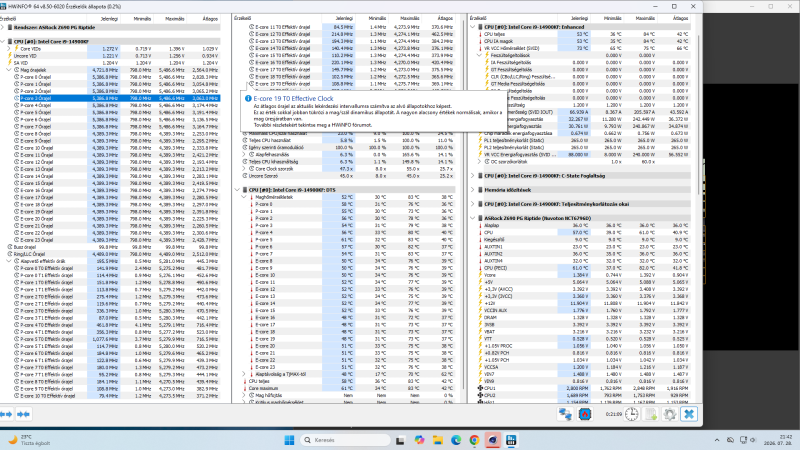
Task: Click the blue X close-sensors icon
Action: [689, 414]
